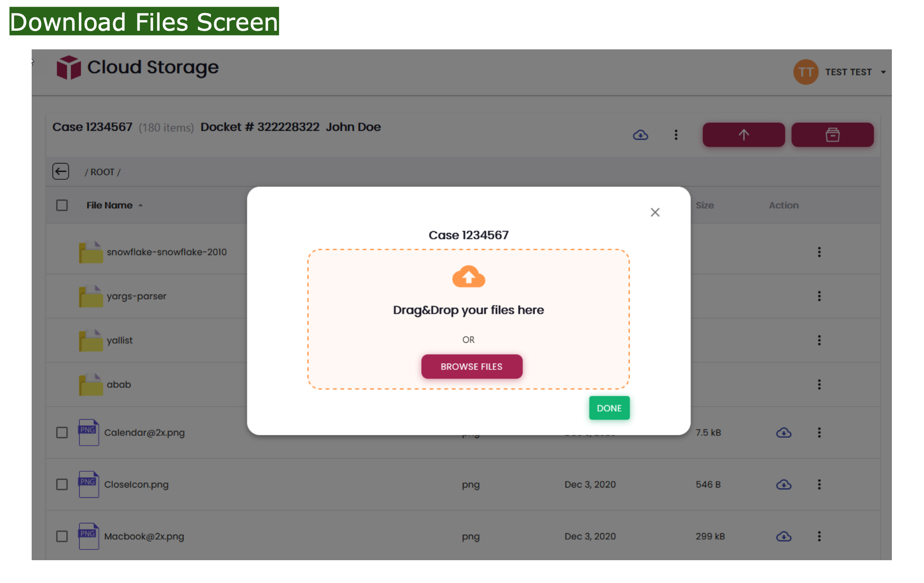Click the BROWSE FILES button

472,366
